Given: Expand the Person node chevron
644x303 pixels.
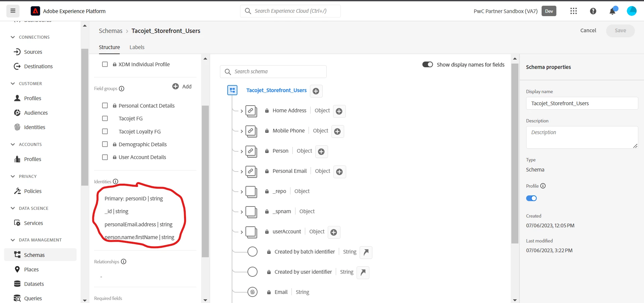Looking at the screenshot, I should coord(242,152).
